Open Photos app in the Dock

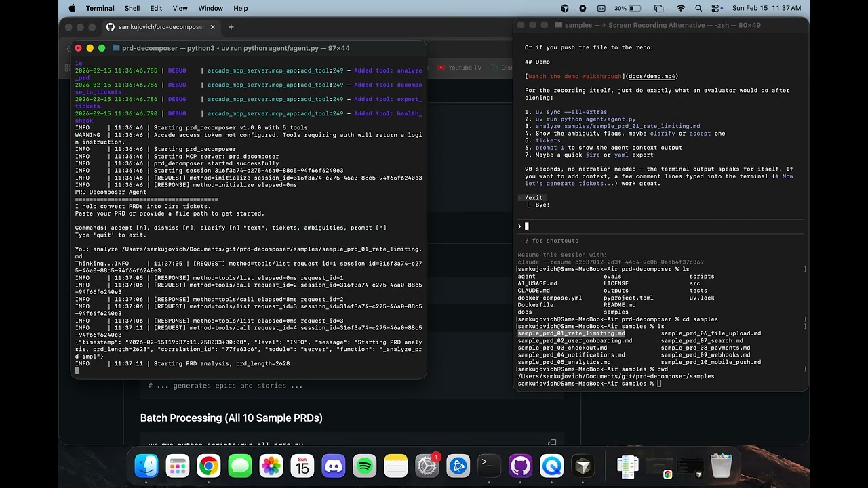[271, 466]
